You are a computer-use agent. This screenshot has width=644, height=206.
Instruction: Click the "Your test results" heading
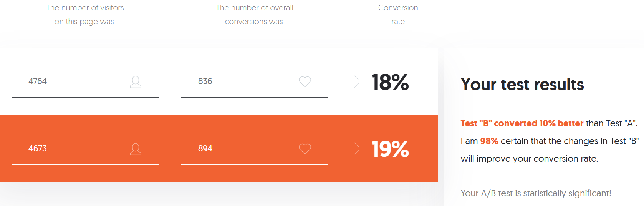point(522,85)
